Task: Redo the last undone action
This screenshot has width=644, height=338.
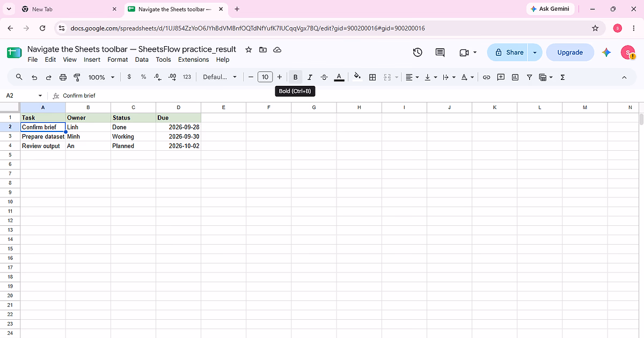Action: point(48,77)
